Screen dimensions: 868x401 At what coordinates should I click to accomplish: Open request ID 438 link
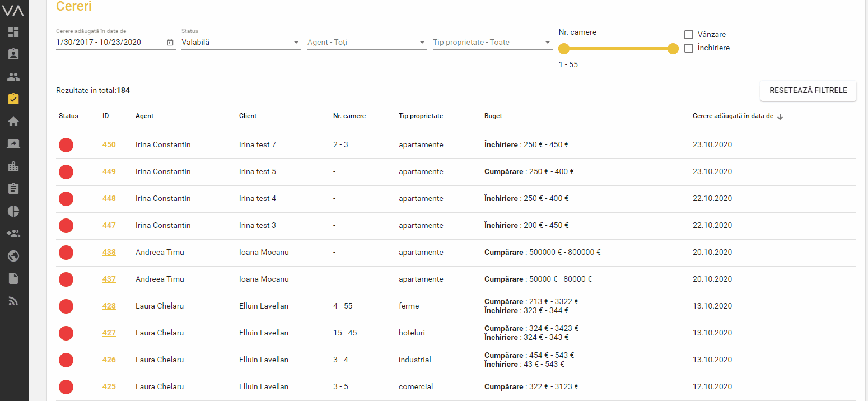point(109,253)
